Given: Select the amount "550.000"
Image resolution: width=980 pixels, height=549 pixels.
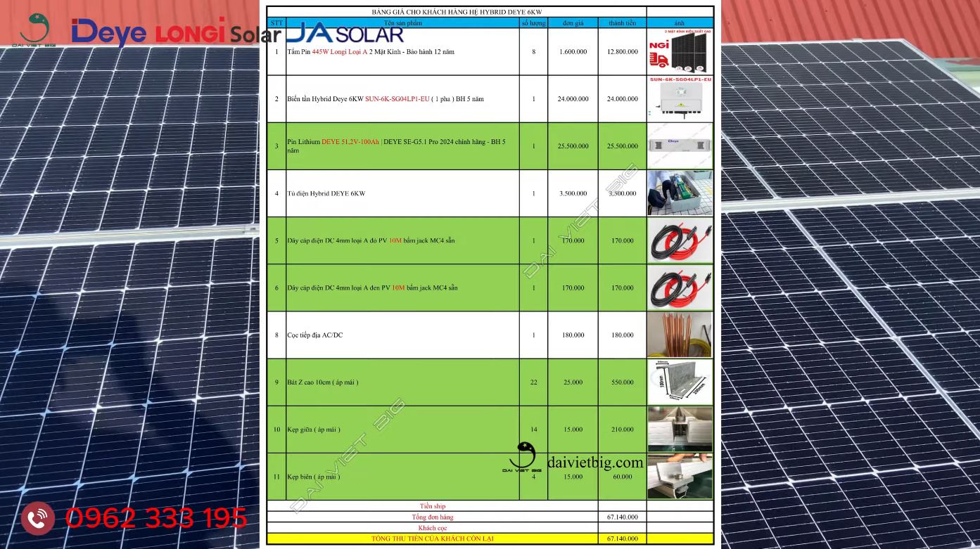Looking at the screenshot, I should [623, 382].
